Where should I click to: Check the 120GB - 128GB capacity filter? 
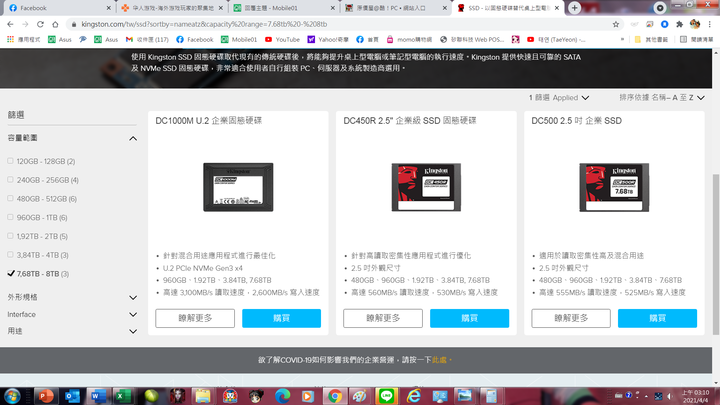point(10,161)
